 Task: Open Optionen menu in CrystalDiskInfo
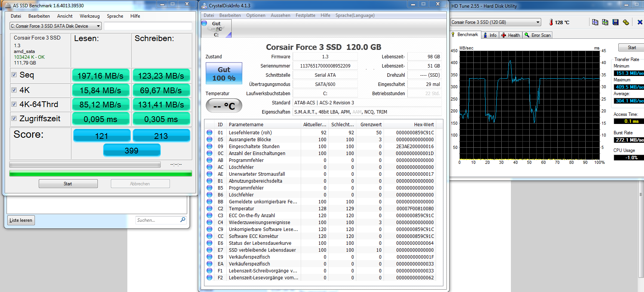coord(256,15)
